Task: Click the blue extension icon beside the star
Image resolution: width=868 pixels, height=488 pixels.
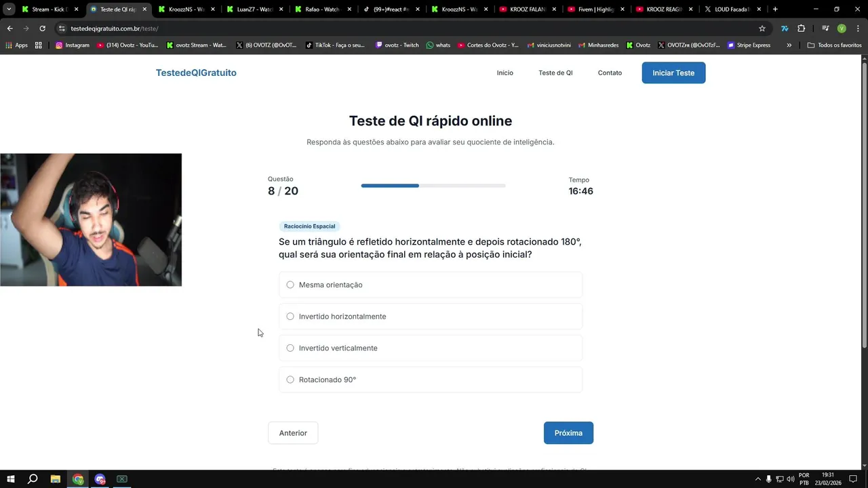Action: click(x=785, y=28)
